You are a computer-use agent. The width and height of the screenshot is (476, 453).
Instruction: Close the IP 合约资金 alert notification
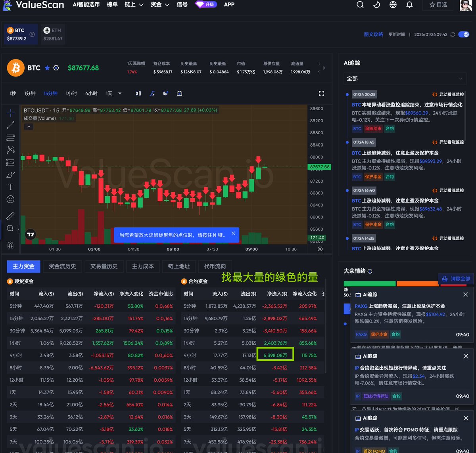click(x=466, y=356)
